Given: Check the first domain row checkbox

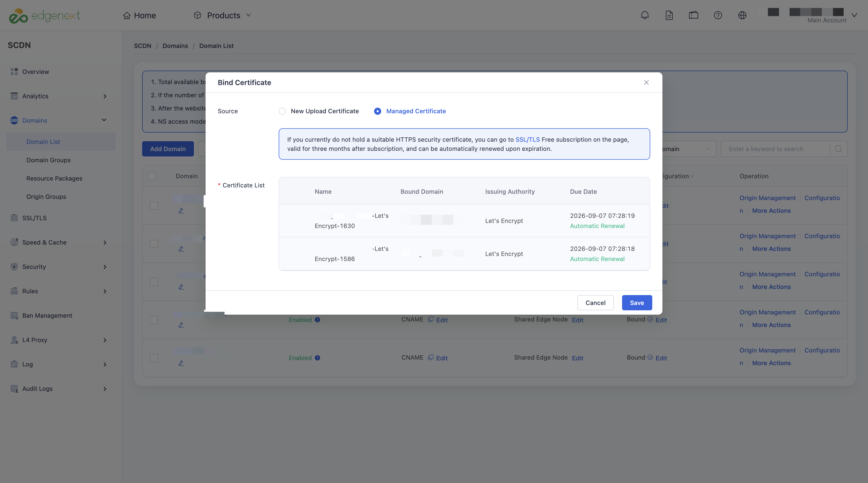Looking at the screenshot, I should tap(154, 206).
